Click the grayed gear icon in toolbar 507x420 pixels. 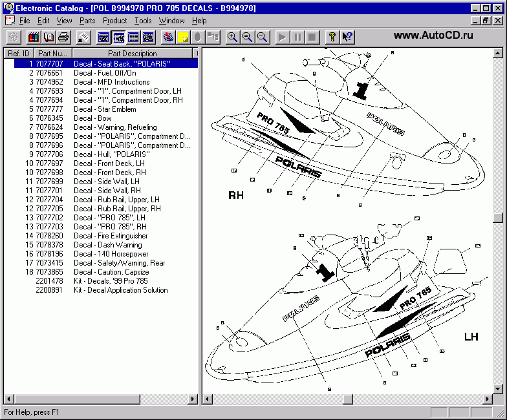click(14, 37)
